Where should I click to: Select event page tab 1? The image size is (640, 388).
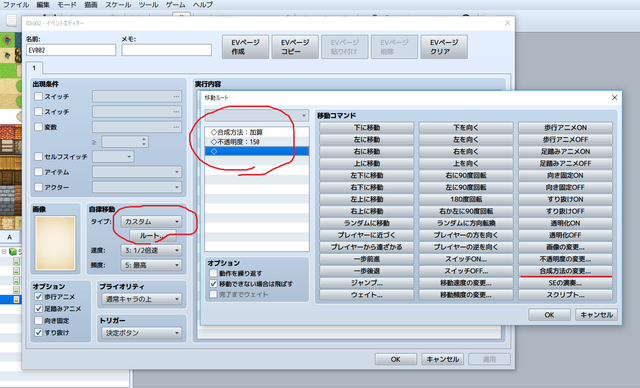coord(34,68)
